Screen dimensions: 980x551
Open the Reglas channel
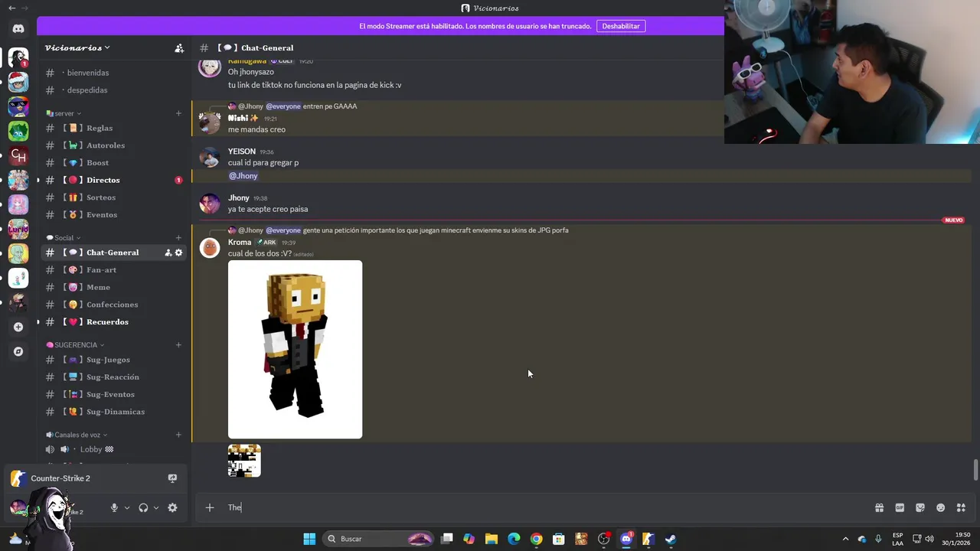pos(113,128)
